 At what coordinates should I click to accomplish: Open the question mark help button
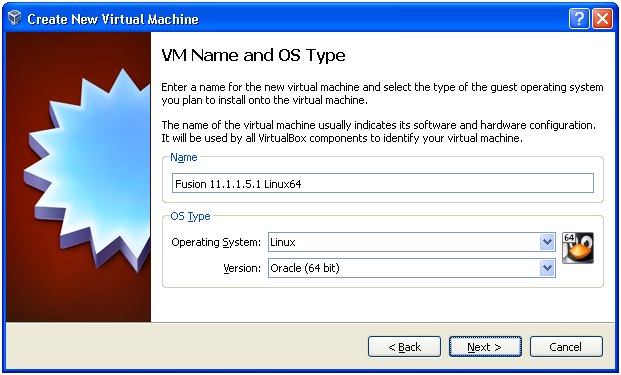tap(579, 19)
